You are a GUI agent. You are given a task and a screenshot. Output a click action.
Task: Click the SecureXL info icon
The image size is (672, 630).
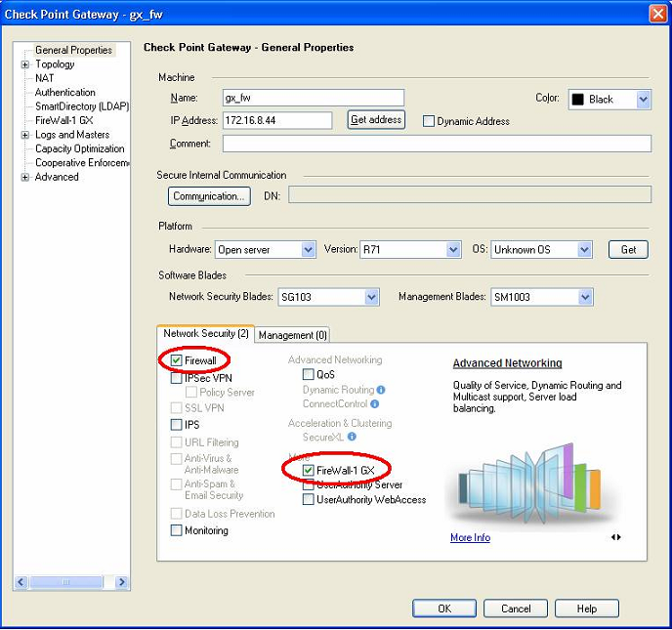coord(352,437)
